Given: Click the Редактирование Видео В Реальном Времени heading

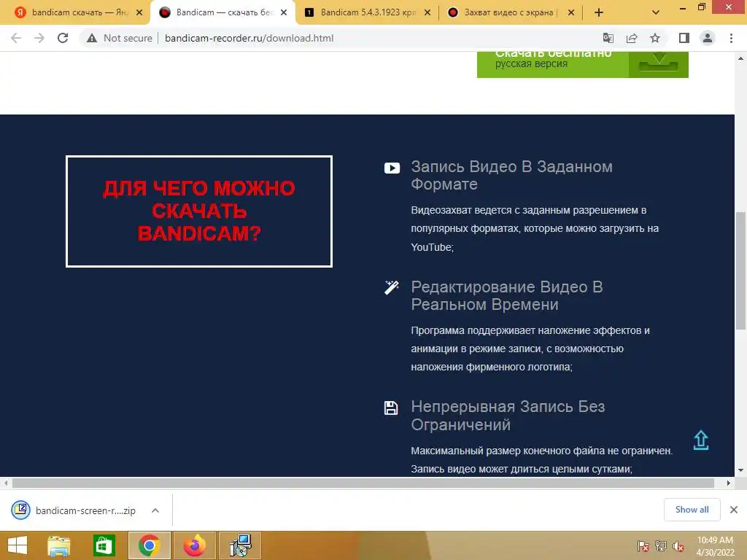Looking at the screenshot, I should pos(507,295).
